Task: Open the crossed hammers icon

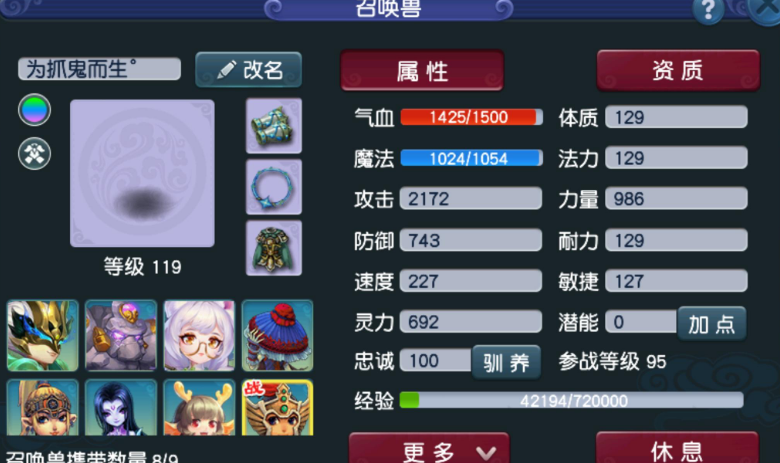Action: tap(34, 153)
